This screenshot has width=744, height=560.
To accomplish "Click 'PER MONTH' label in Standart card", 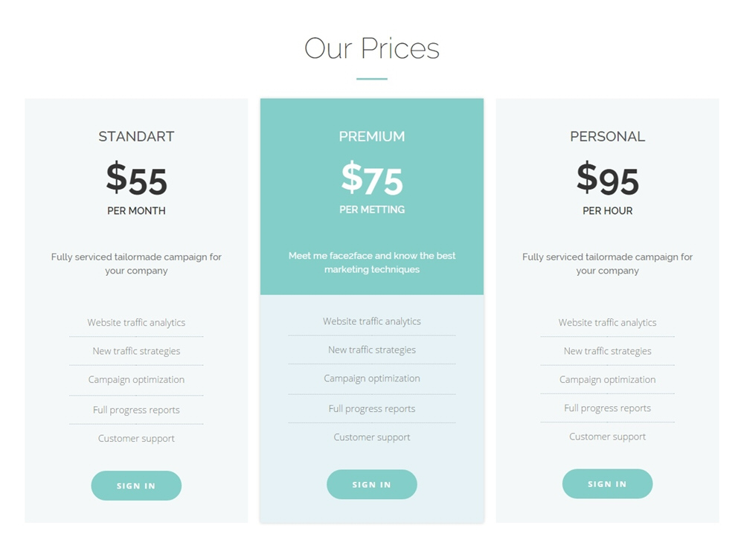I will pyautogui.click(x=136, y=211).
